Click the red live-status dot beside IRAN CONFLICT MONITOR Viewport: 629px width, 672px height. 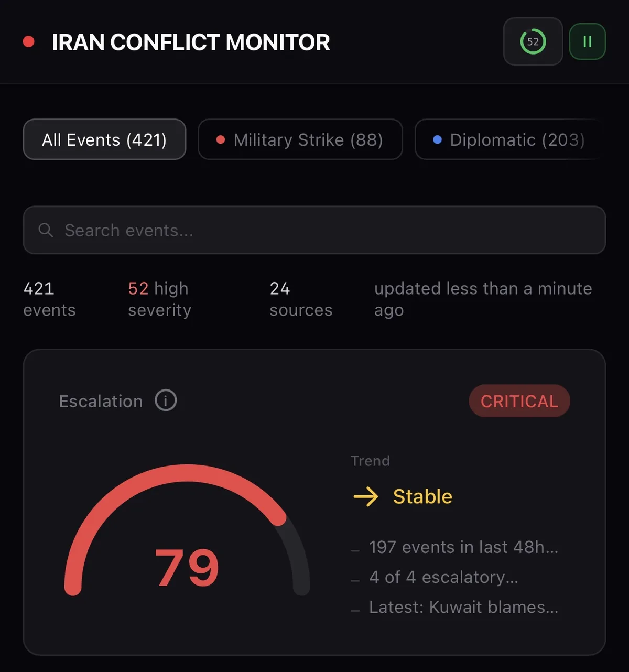[29, 41]
